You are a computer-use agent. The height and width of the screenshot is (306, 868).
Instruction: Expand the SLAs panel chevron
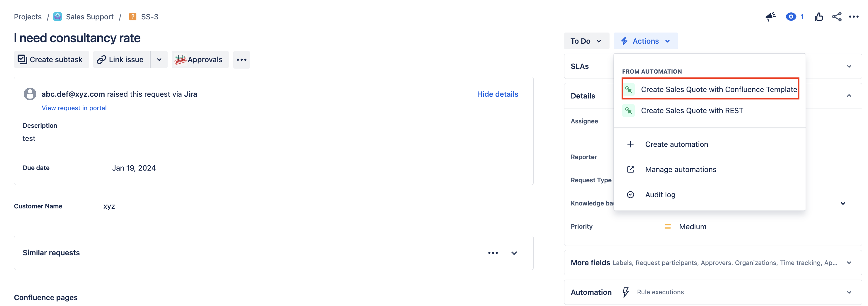coord(849,67)
